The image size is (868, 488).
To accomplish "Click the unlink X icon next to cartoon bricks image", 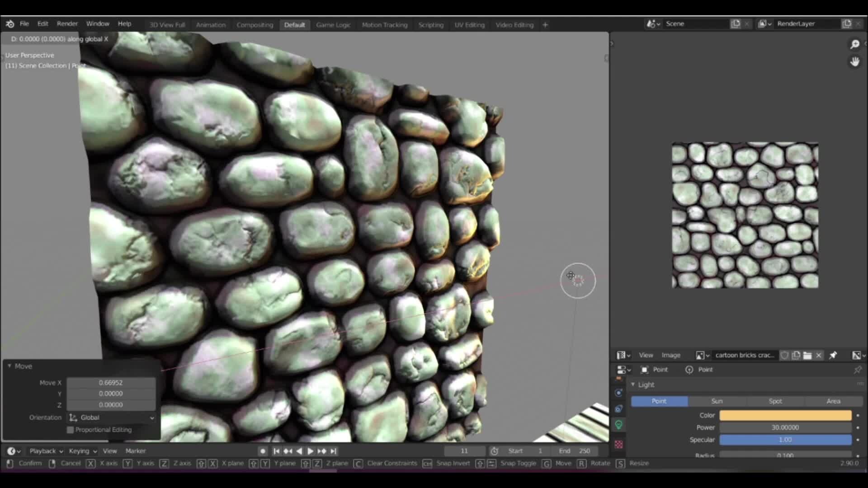I will tap(818, 356).
